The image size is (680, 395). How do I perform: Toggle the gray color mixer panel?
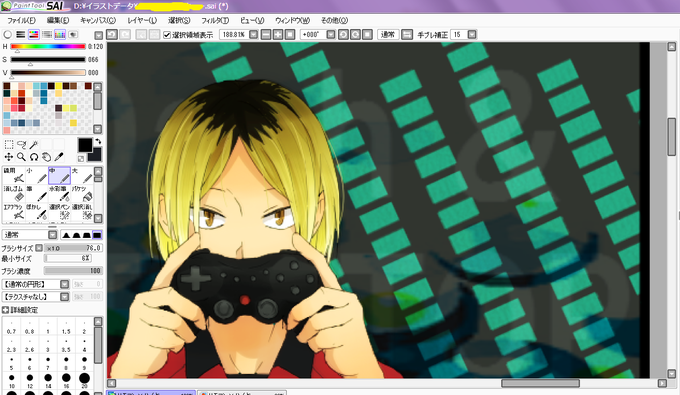(47, 34)
